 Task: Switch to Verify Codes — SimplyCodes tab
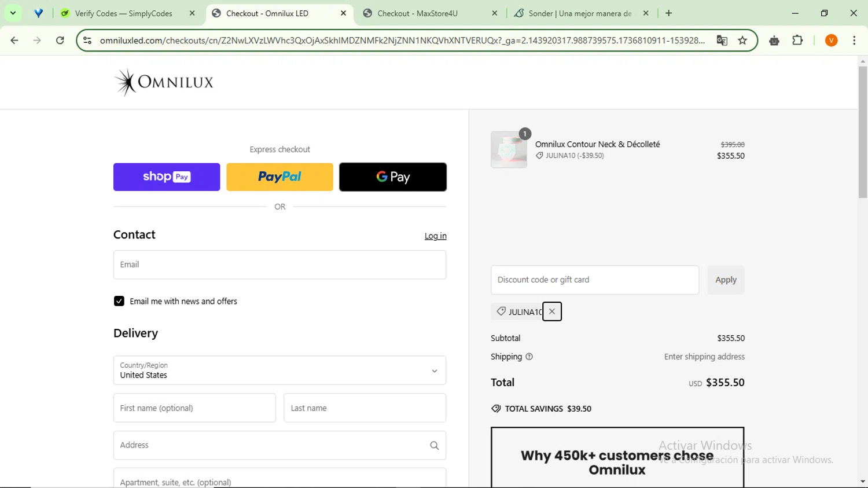123,13
